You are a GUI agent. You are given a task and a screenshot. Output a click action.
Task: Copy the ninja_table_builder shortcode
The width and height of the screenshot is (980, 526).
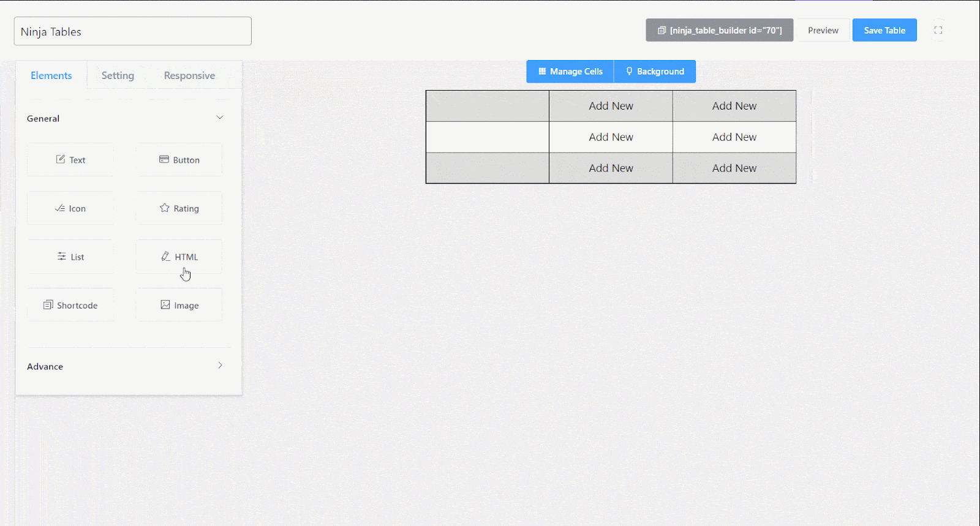coord(720,30)
